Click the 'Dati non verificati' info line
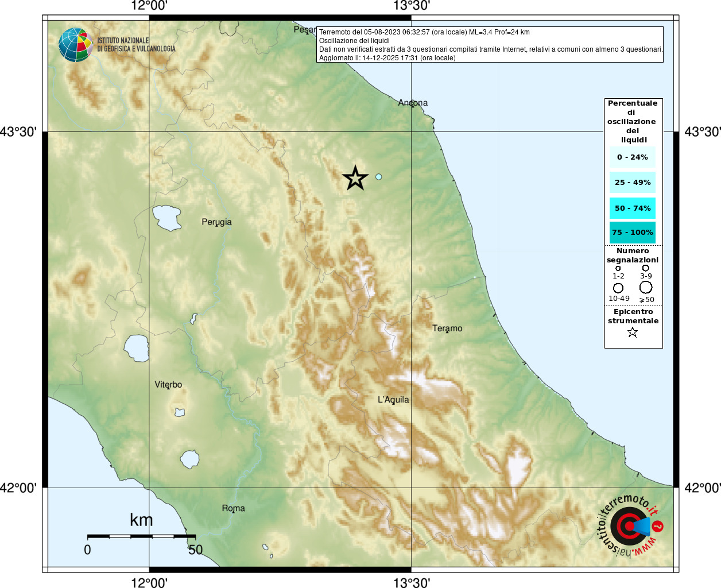This screenshot has width=721, height=588. [x=491, y=49]
